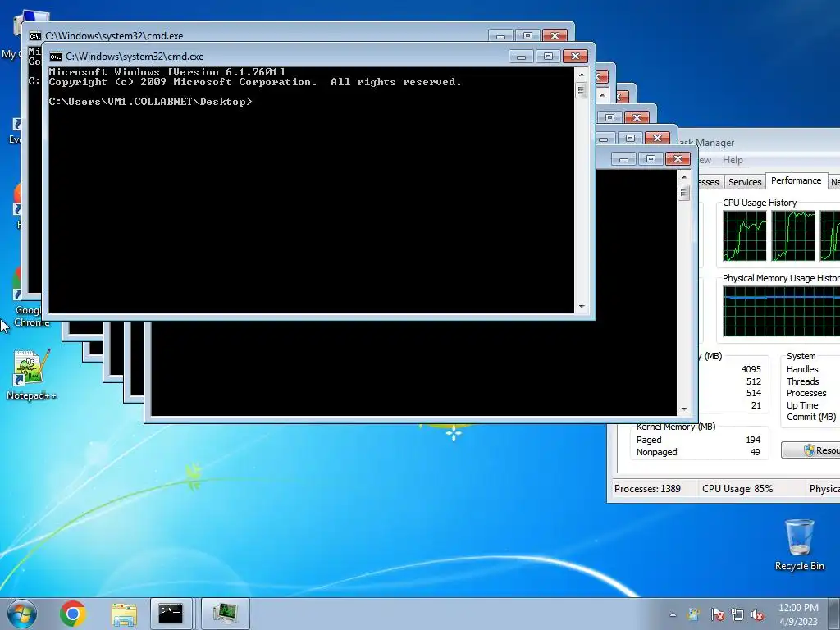Screen dimensions: 840x630
Task: Maximize the cmd window overlapping Task Manager
Action: [x=651, y=158]
